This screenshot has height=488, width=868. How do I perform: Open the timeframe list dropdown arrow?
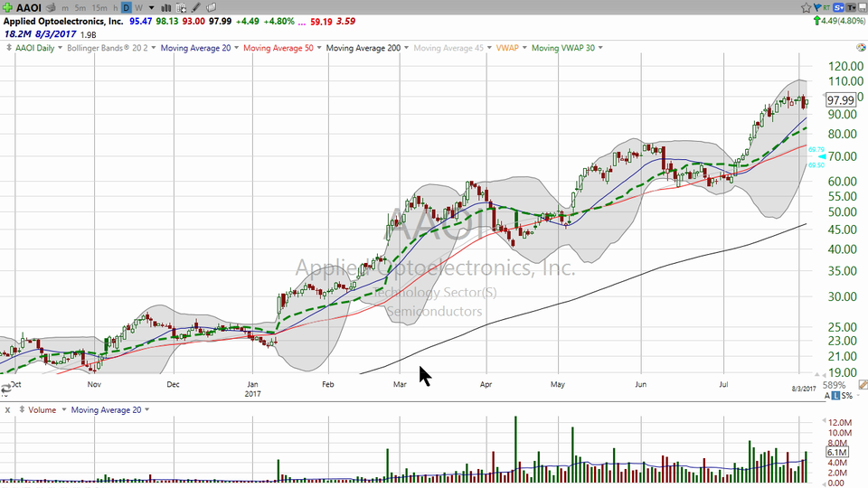[x=152, y=8]
